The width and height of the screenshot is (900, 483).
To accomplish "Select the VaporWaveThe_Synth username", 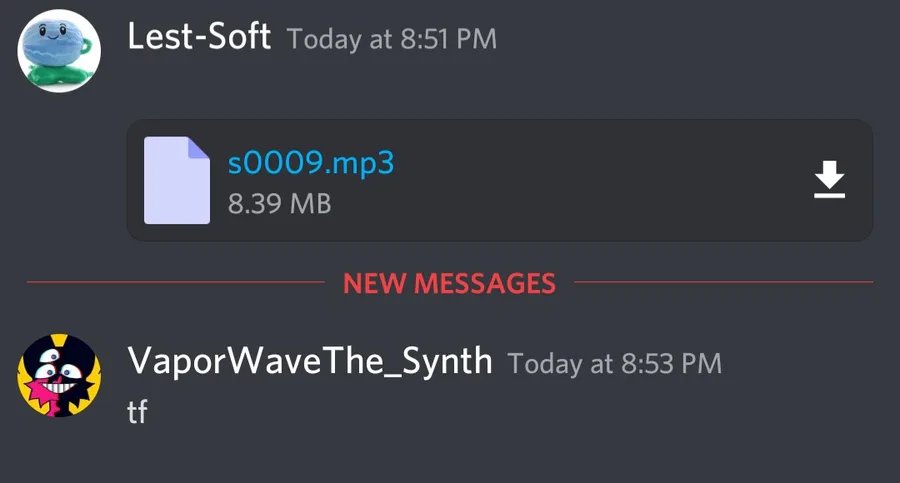I will [x=309, y=362].
